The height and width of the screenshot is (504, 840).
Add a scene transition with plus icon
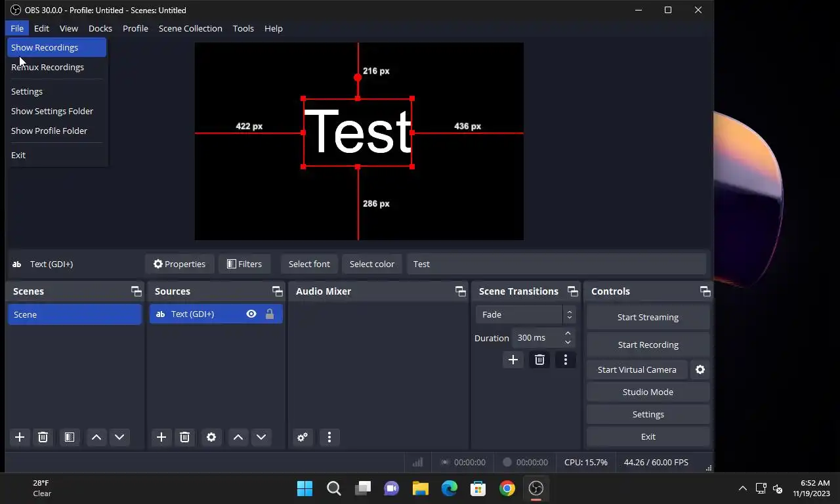(513, 360)
